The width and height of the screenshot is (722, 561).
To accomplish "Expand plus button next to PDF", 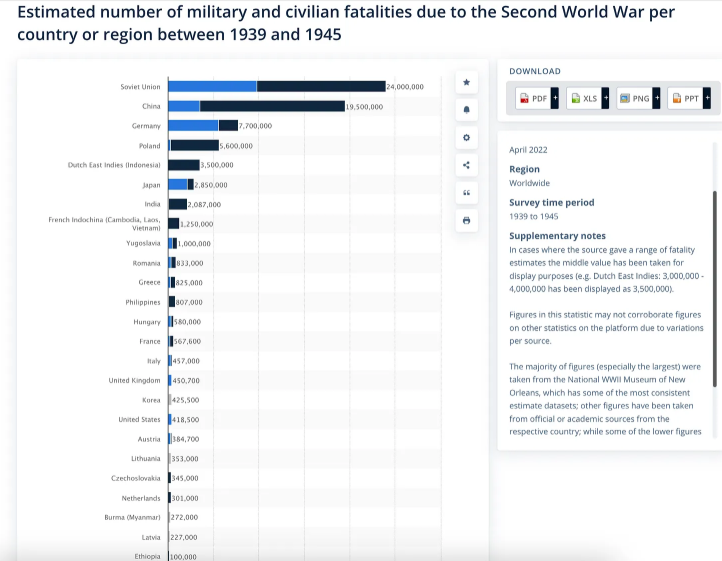I will click(555, 98).
